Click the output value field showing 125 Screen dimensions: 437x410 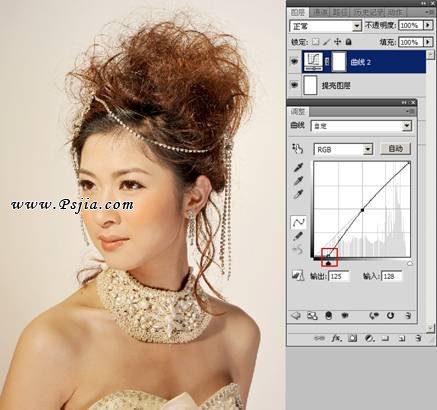click(339, 276)
